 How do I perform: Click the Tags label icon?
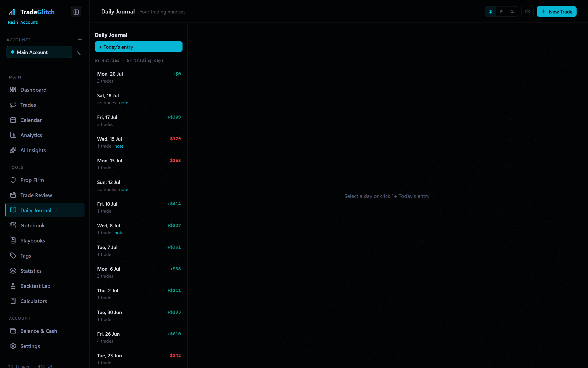[x=13, y=256]
